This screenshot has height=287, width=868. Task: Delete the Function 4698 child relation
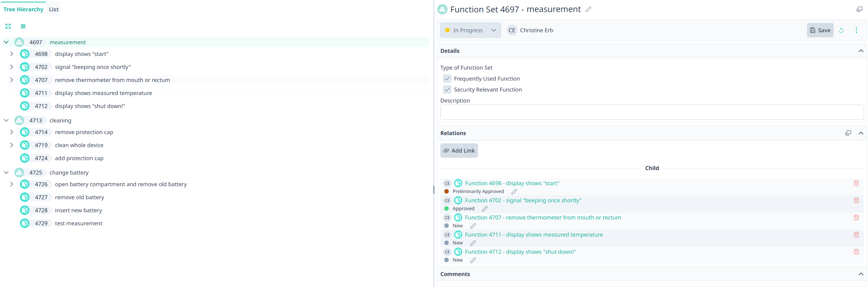click(856, 183)
